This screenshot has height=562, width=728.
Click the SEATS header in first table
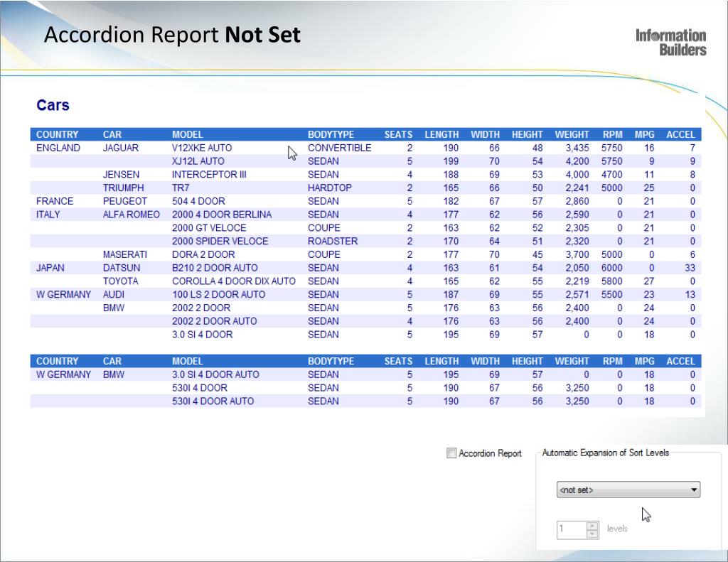(x=398, y=134)
